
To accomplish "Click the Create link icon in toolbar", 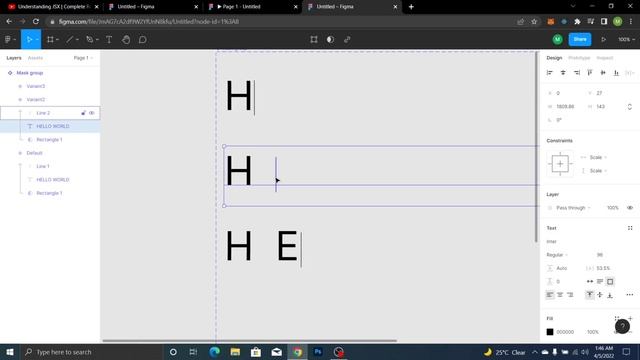I will (347, 40).
